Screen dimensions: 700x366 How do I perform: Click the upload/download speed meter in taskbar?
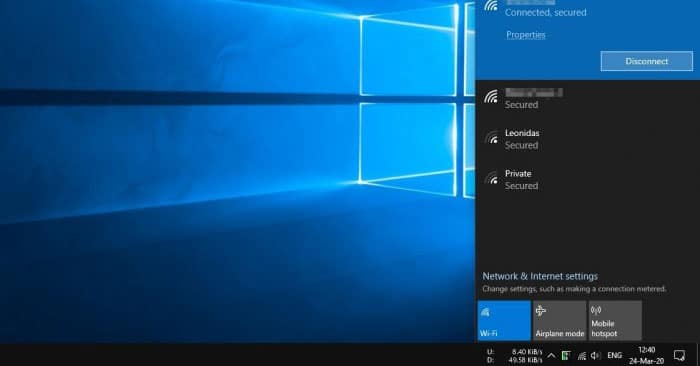515,356
